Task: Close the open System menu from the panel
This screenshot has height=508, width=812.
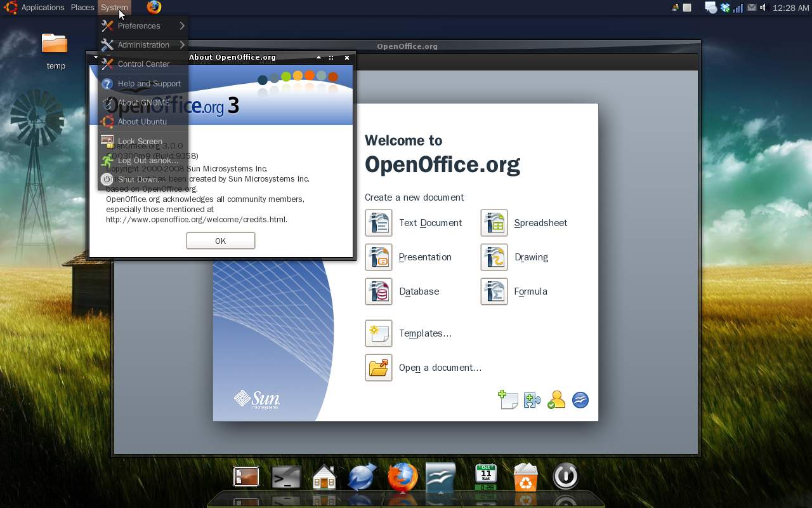Action: tap(114, 8)
